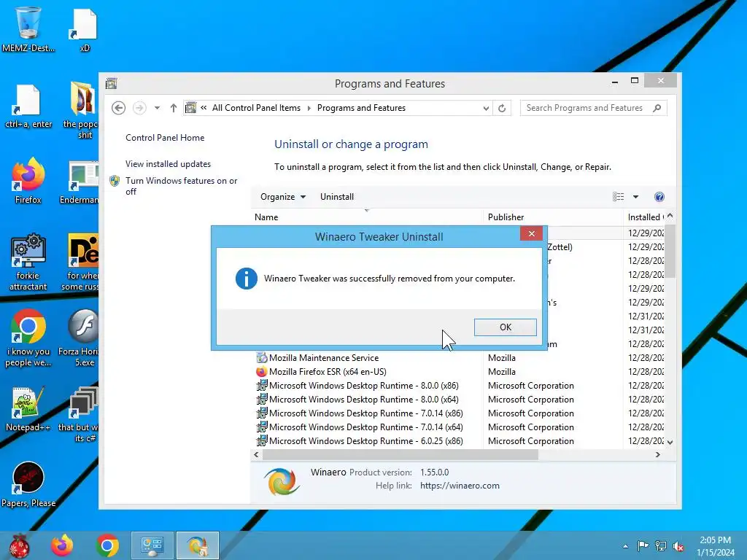Screen dimensions: 747x560
Task: Expand the More options view dropdown arrow
Action: [635, 197]
